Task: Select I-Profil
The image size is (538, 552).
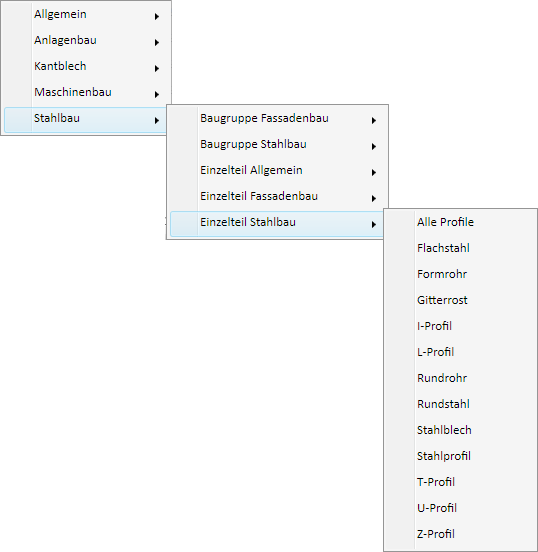Action: pos(460,326)
